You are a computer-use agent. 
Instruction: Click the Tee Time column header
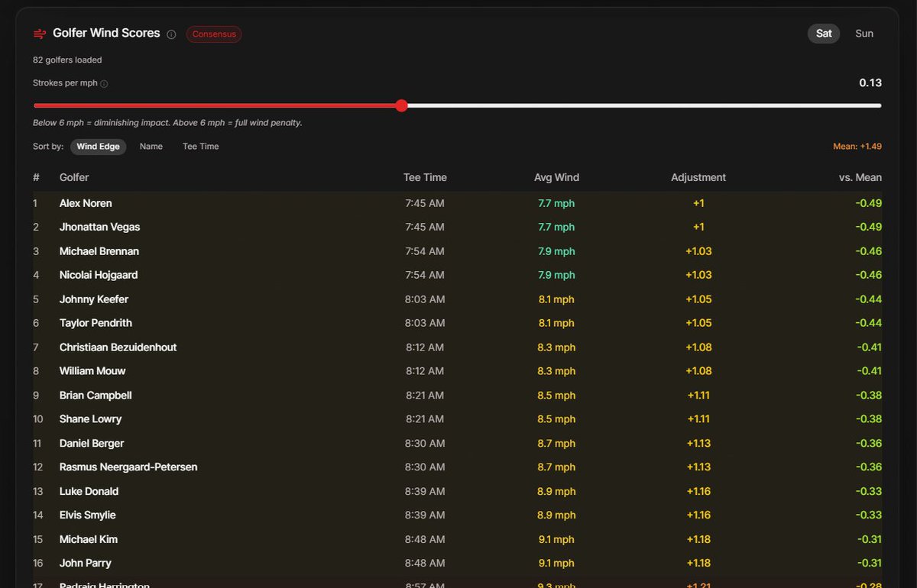click(x=425, y=177)
